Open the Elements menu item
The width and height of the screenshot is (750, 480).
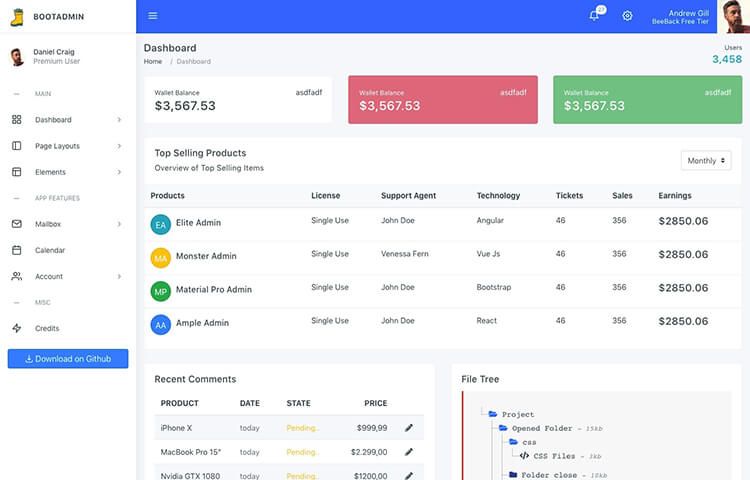coord(68,172)
